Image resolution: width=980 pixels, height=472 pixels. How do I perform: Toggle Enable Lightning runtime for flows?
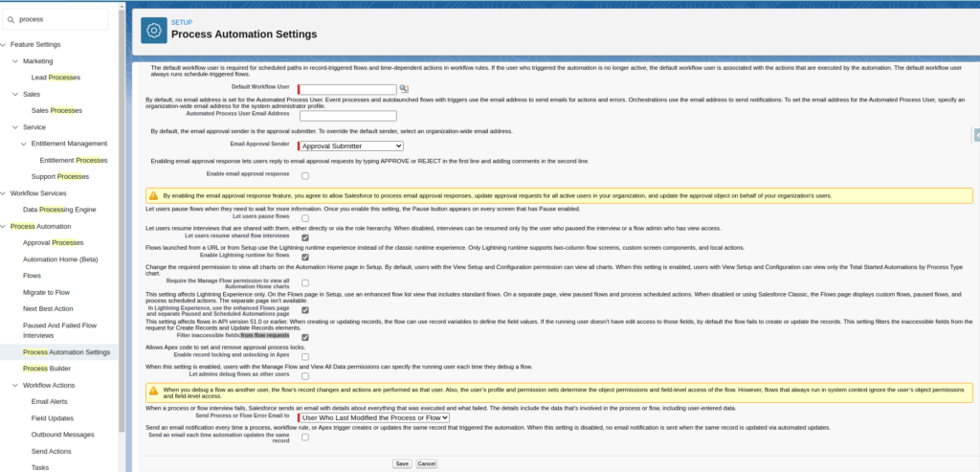pyautogui.click(x=305, y=257)
